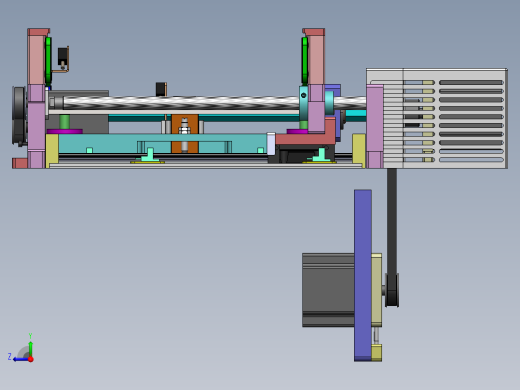
Task: Select the green wheel on the right upright
Action: (305, 60)
